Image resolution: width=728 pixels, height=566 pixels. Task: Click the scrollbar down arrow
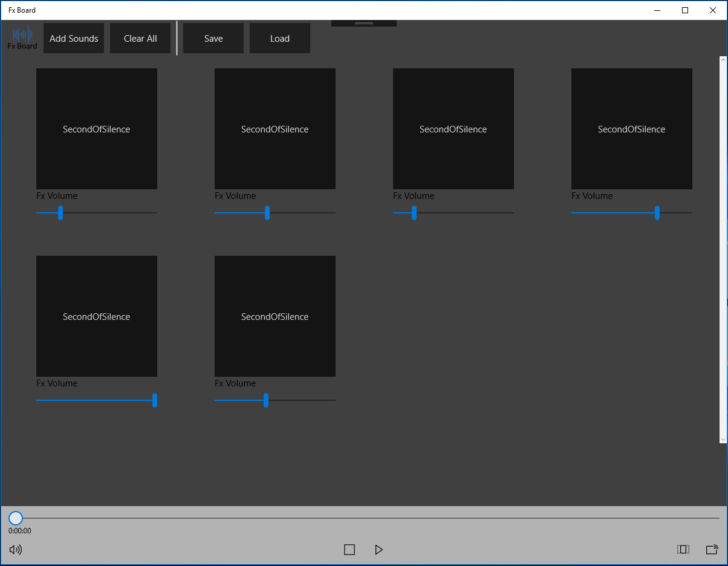723,439
